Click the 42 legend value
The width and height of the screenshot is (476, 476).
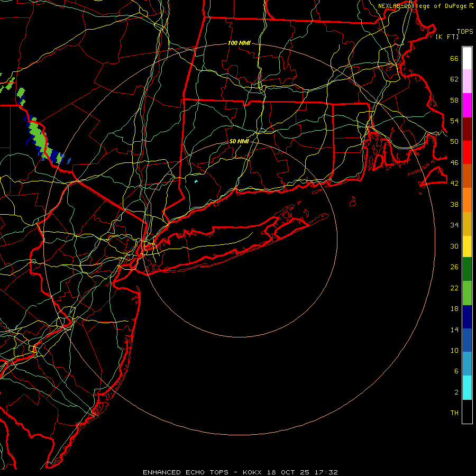454,184
